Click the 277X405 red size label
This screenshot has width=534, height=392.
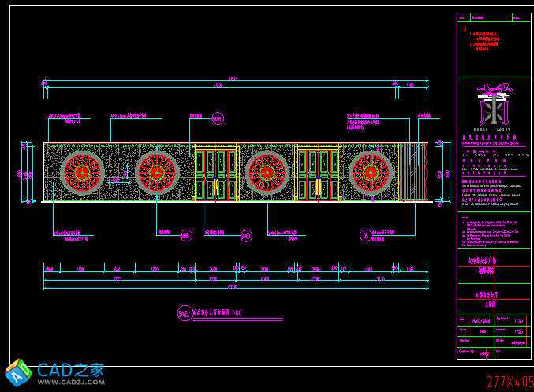pyautogui.click(x=510, y=383)
